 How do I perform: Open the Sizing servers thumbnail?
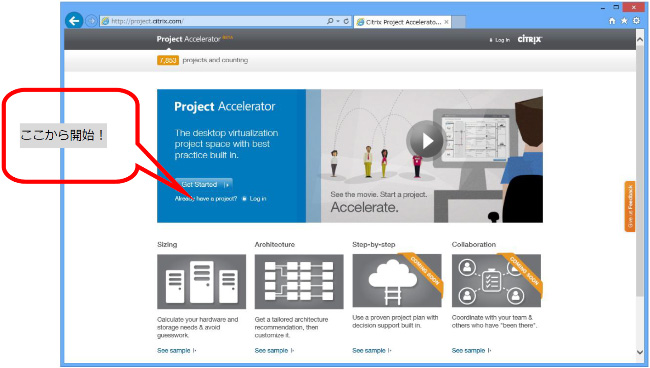click(201, 281)
